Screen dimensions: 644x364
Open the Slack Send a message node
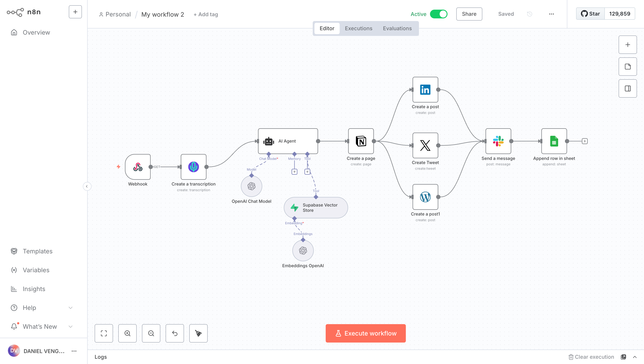(498, 141)
